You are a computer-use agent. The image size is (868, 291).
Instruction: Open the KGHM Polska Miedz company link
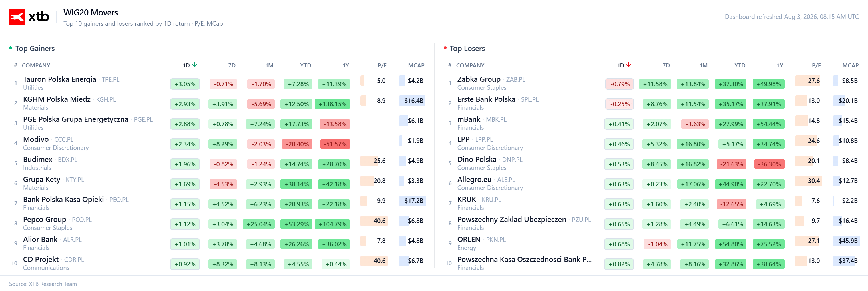coord(57,99)
